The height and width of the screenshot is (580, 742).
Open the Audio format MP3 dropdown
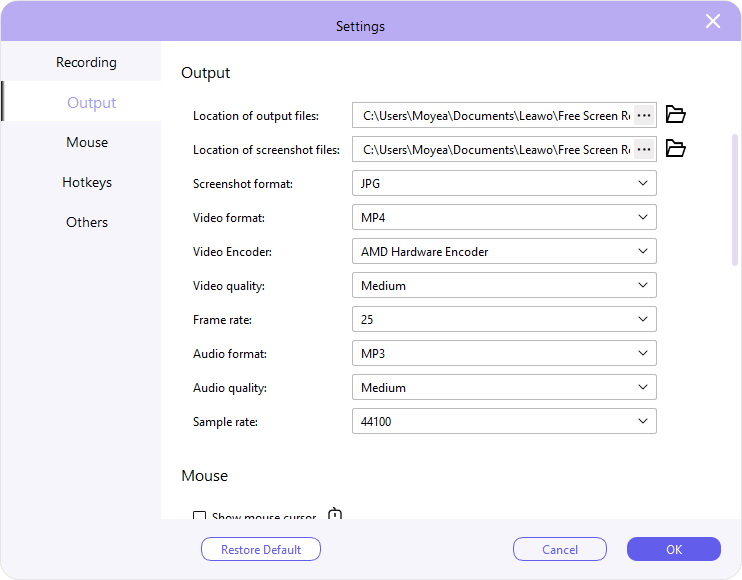[x=504, y=354]
